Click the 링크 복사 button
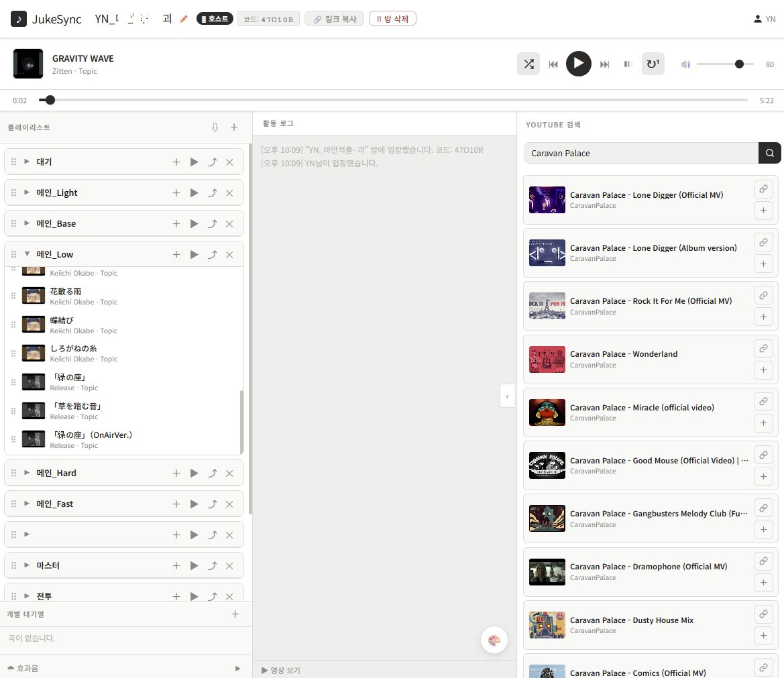 pos(335,19)
